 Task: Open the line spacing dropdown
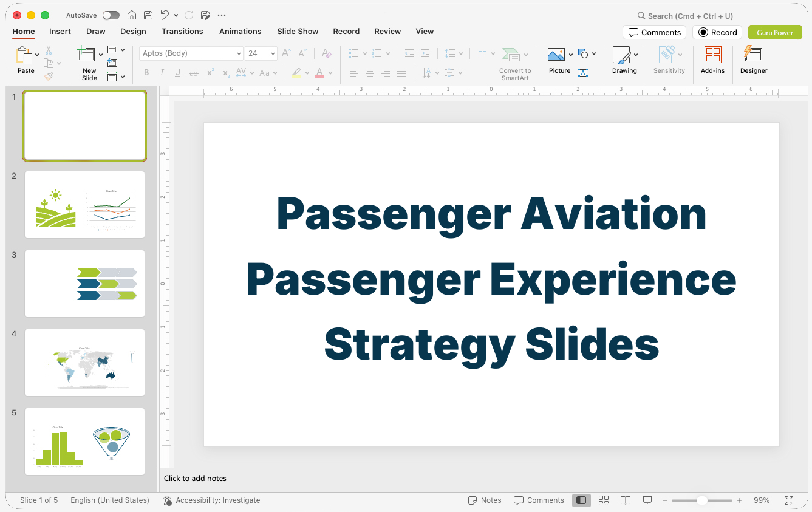point(454,53)
